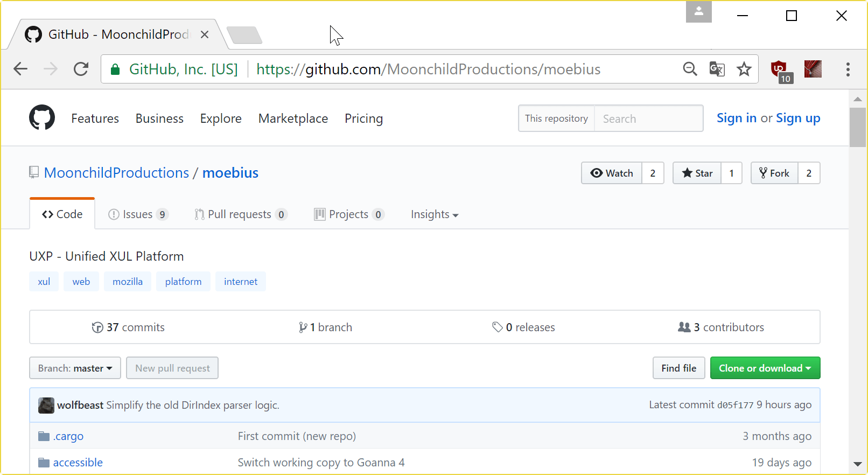Expand Clone or download dropdown
The image size is (868, 475).
click(x=765, y=368)
